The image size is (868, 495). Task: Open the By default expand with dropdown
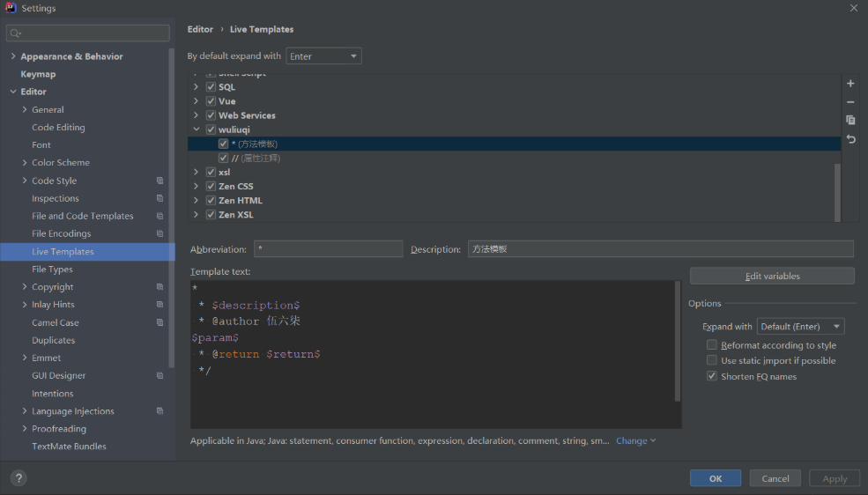(323, 55)
